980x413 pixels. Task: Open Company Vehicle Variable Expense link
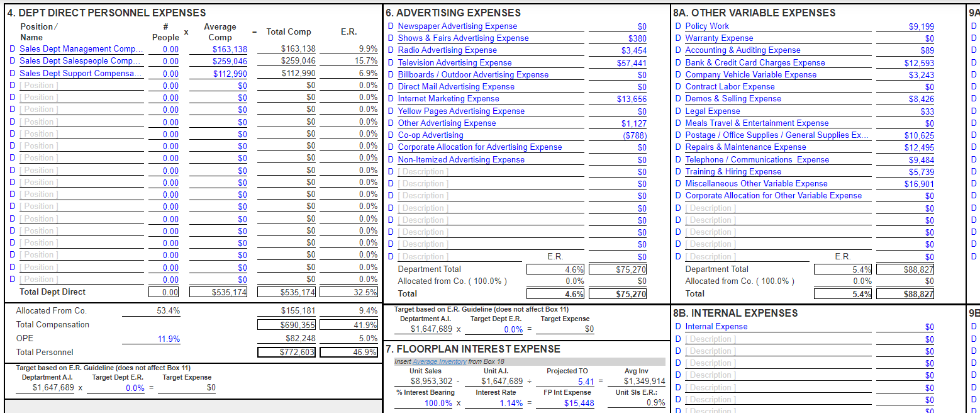click(751, 74)
